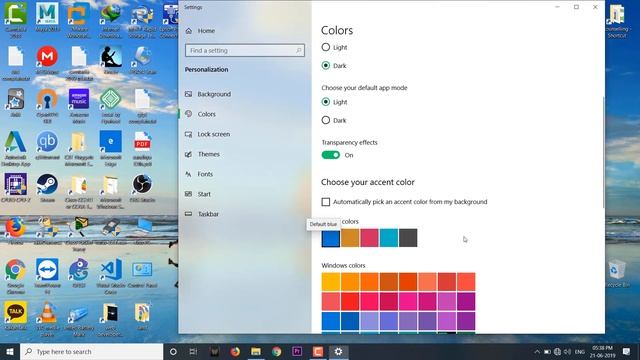Turn off the Transparency effects switch

[331, 155]
